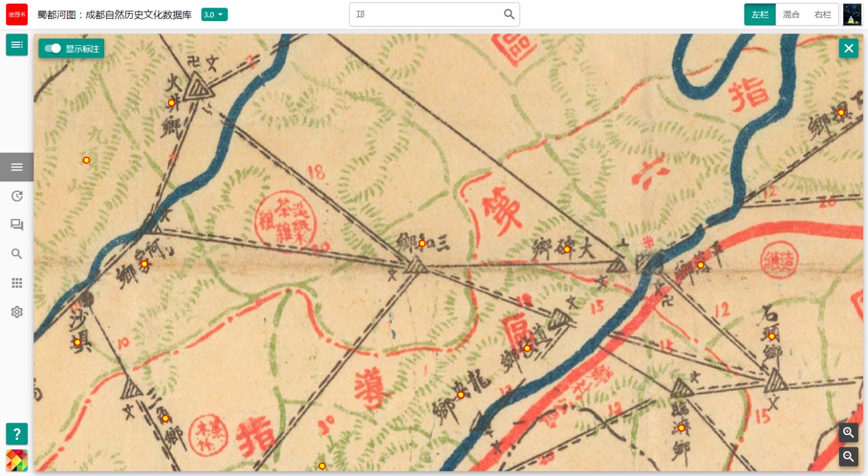Click the yellow marker near 三和鄉
Viewport: 868px width, 476px height.
(x=422, y=243)
